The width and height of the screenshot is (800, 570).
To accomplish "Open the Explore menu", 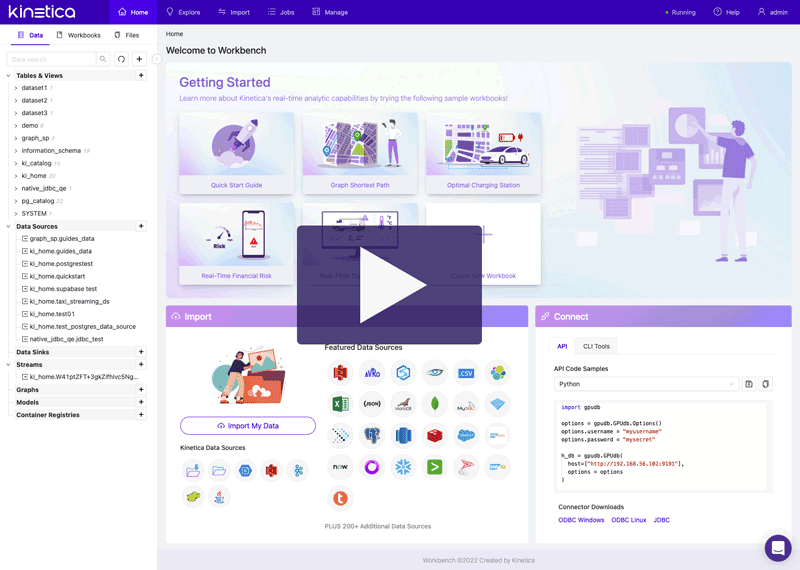I will pos(183,12).
